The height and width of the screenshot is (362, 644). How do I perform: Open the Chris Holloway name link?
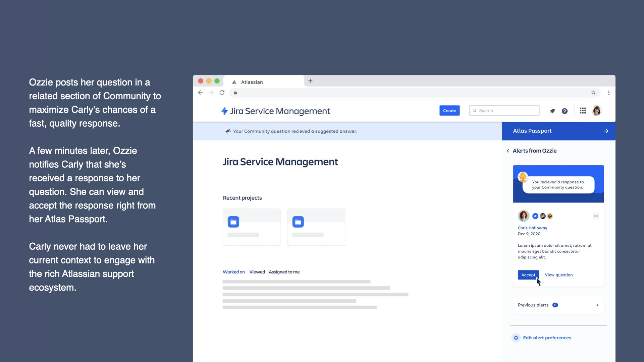coord(532,228)
